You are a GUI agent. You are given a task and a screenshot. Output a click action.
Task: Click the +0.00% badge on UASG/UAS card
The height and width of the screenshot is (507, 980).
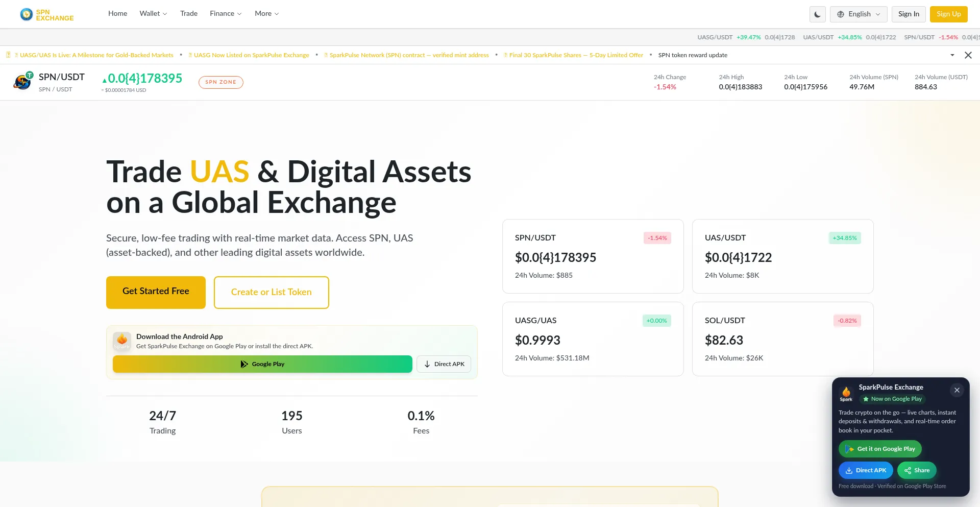pos(656,321)
